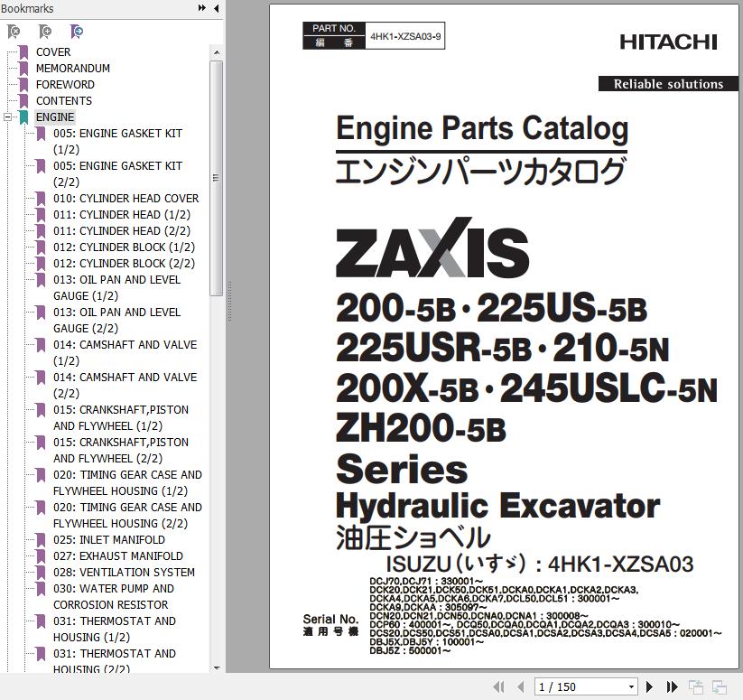Click the bookmarks scrollbar down arrow
743x700 pixels.
click(x=217, y=667)
